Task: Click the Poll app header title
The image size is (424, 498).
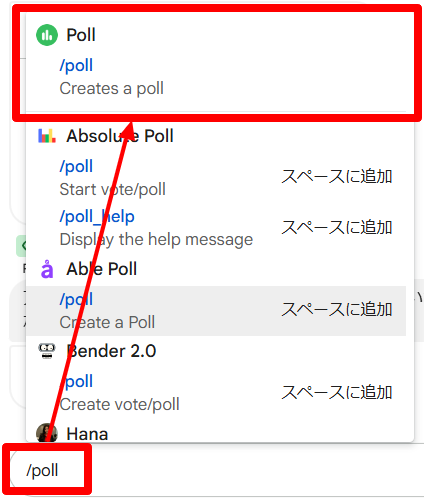Action: pos(81,35)
